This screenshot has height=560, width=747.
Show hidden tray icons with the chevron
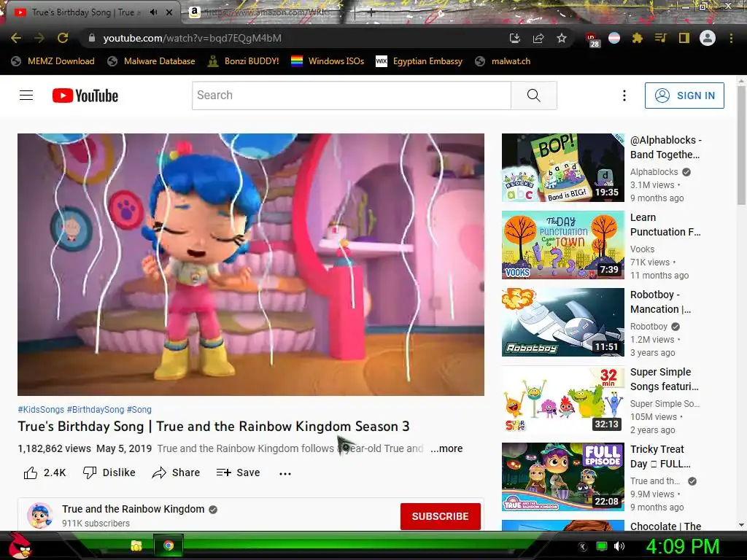[582, 547]
